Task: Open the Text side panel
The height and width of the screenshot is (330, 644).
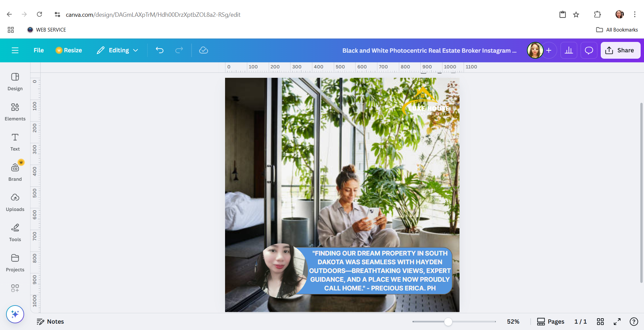Action: click(x=15, y=142)
